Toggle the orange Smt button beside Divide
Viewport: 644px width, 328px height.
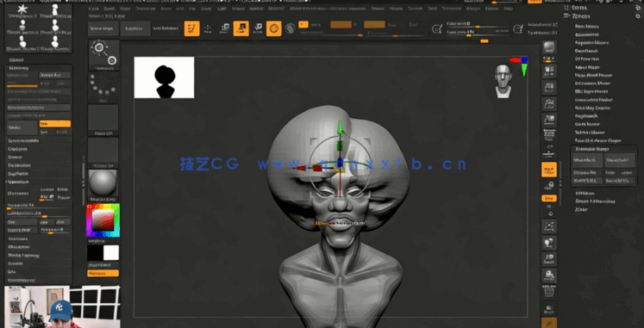click(54, 124)
